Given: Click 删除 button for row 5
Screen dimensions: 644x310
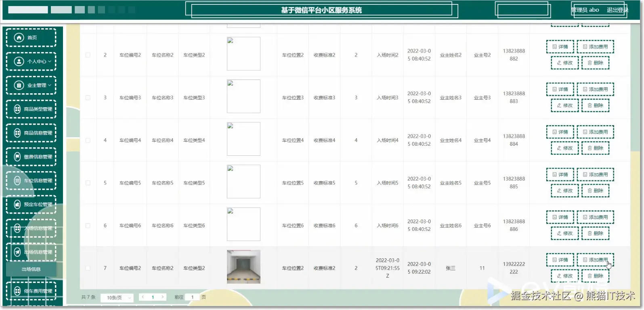Looking at the screenshot, I should (596, 191).
